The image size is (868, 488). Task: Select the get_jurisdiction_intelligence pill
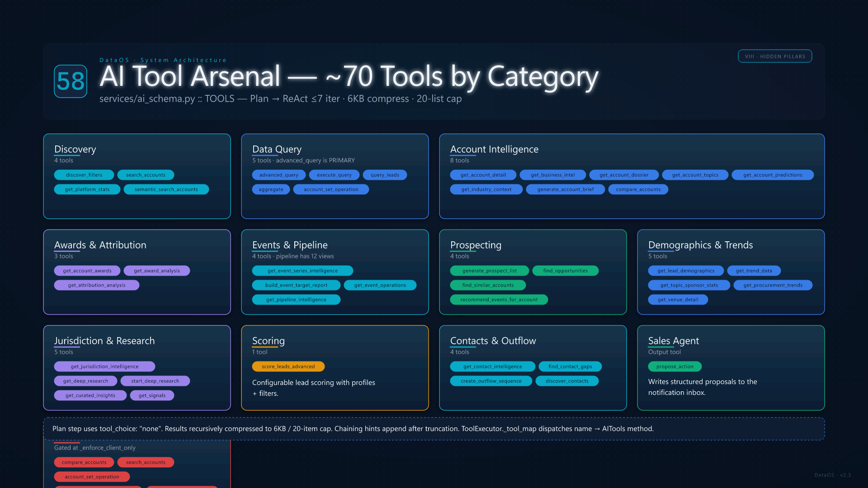point(104,366)
